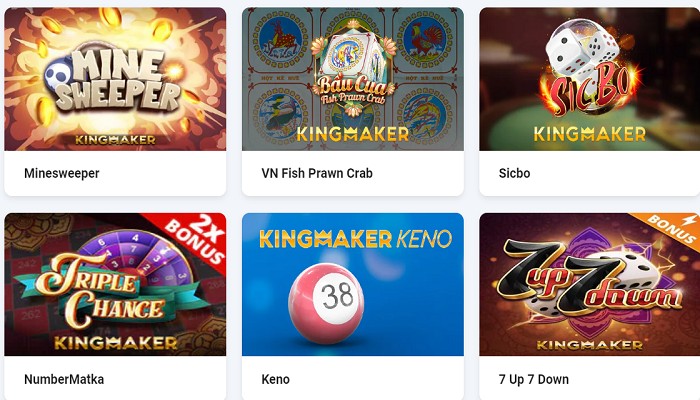Open the Bau Cua Fish Prawn Crab thumbnail
The image size is (700, 400).
353,79
